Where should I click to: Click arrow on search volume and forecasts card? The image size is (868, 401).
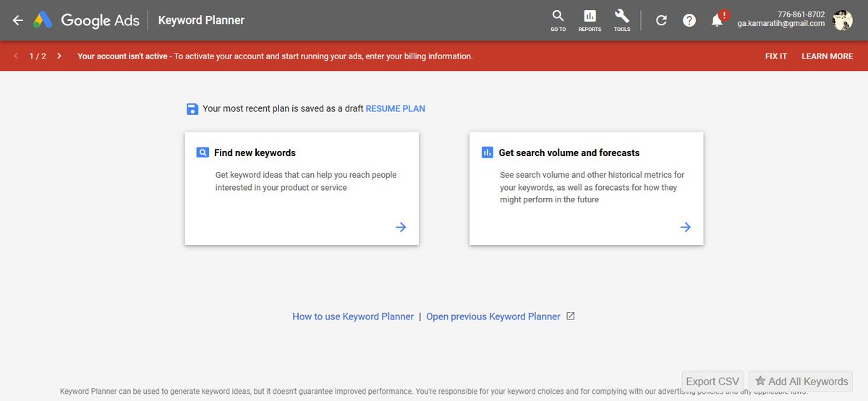pyautogui.click(x=685, y=227)
